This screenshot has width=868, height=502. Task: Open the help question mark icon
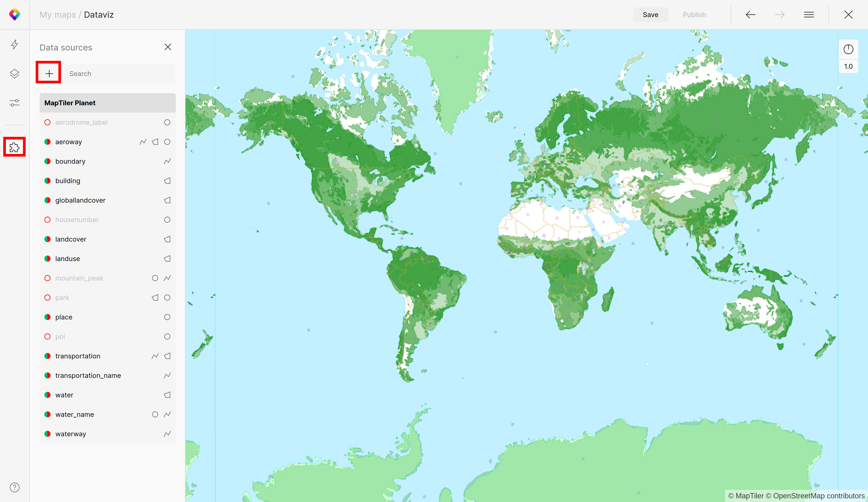(x=14, y=487)
